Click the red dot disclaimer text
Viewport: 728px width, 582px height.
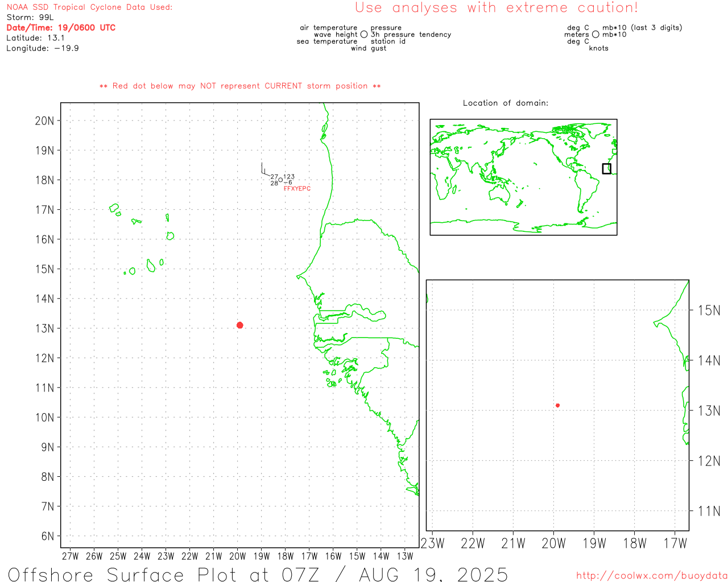coord(240,86)
